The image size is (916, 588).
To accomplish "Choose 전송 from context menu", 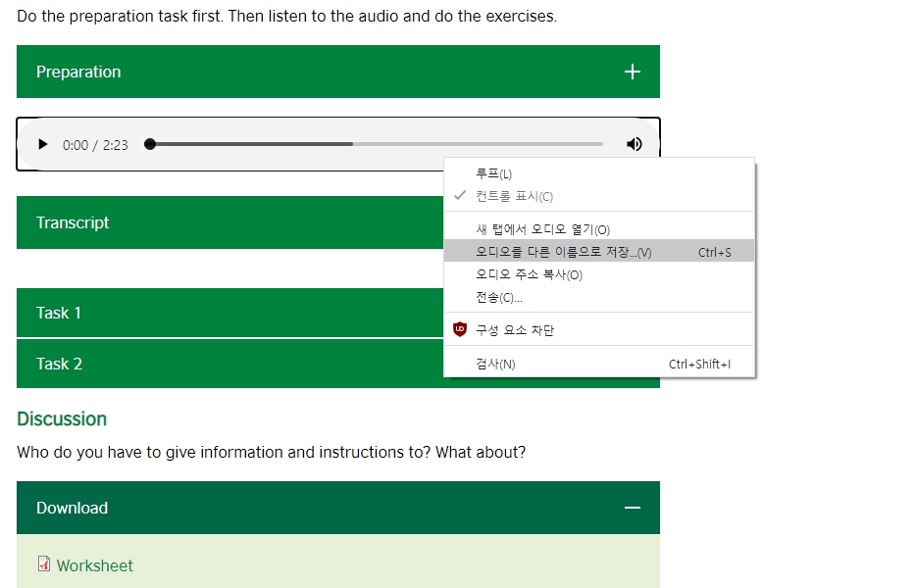I will (599, 297).
